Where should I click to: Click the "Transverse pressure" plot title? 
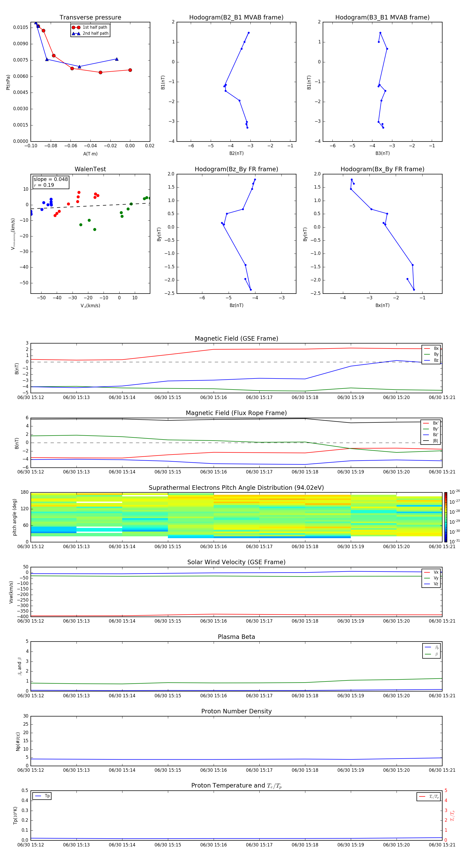click(x=90, y=17)
